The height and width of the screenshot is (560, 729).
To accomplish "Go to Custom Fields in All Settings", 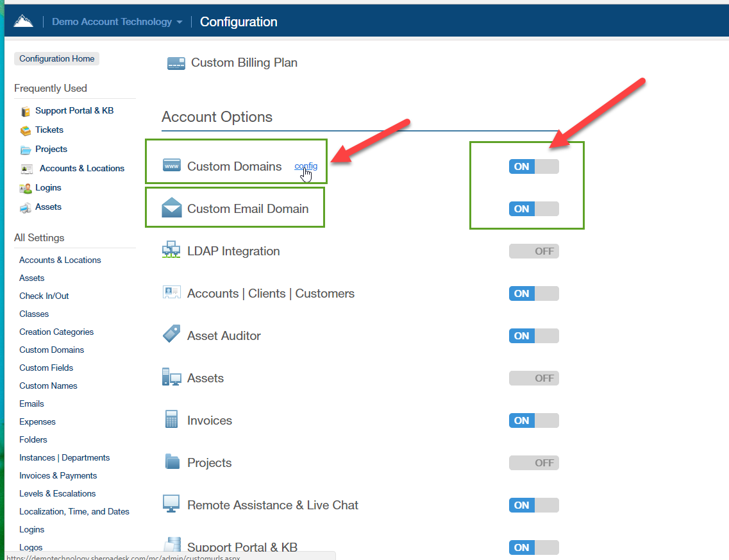I will tap(46, 368).
